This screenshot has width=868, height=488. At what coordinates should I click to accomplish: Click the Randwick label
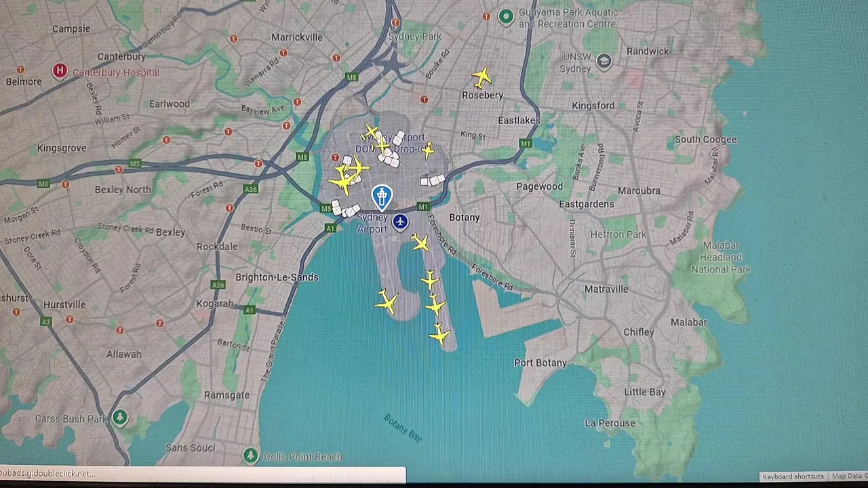pyautogui.click(x=648, y=51)
